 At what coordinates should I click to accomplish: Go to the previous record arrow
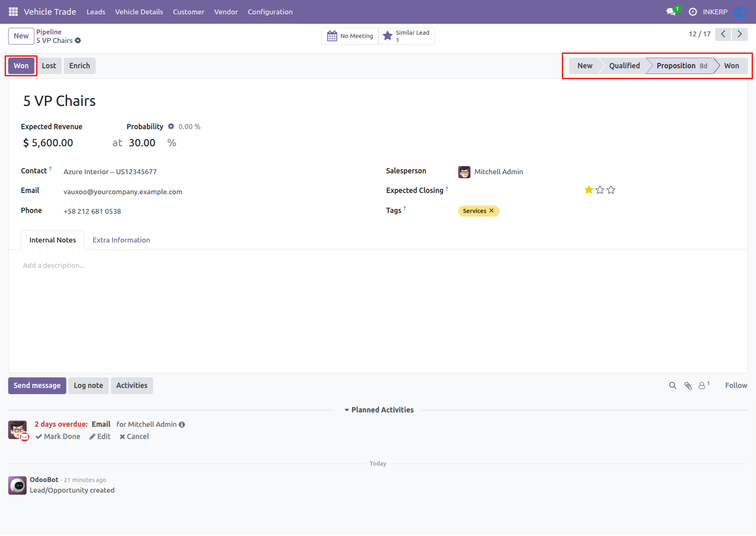click(x=723, y=34)
